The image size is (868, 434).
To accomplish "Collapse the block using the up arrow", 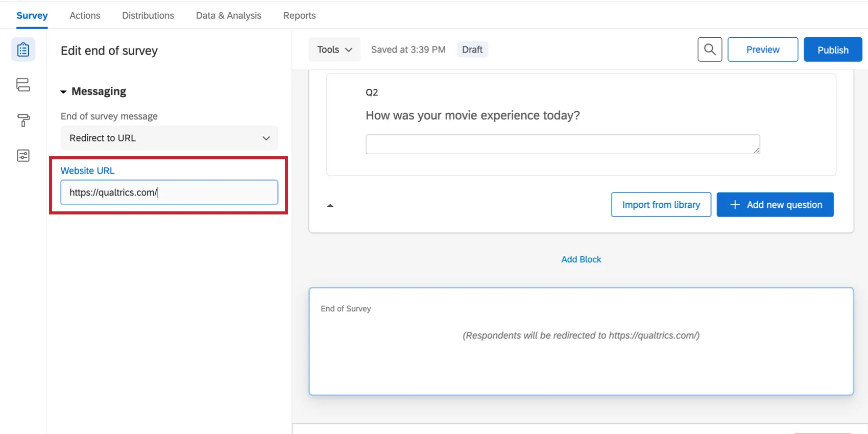I will point(330,205).
